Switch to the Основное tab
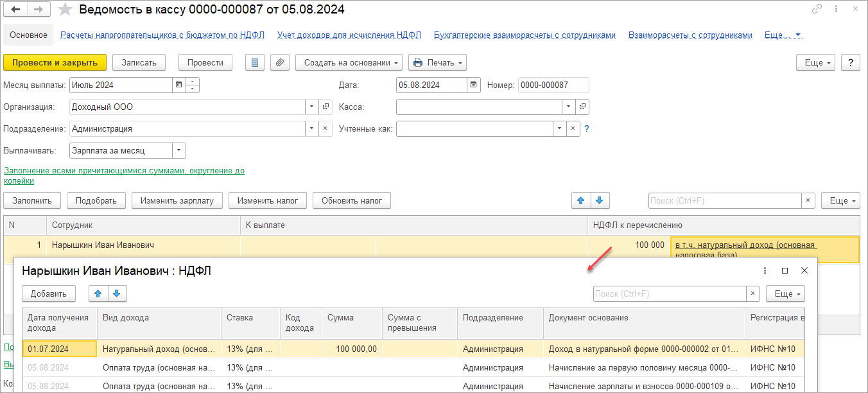868x393 pixels. [x=28, y=35]
